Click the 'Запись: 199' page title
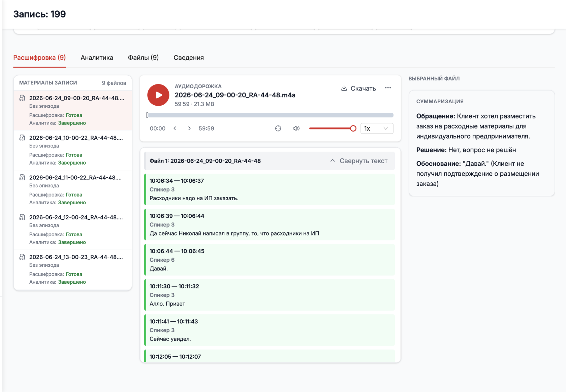Image resolution: width=566 pixels, height=392 pixels. (40, 14)
